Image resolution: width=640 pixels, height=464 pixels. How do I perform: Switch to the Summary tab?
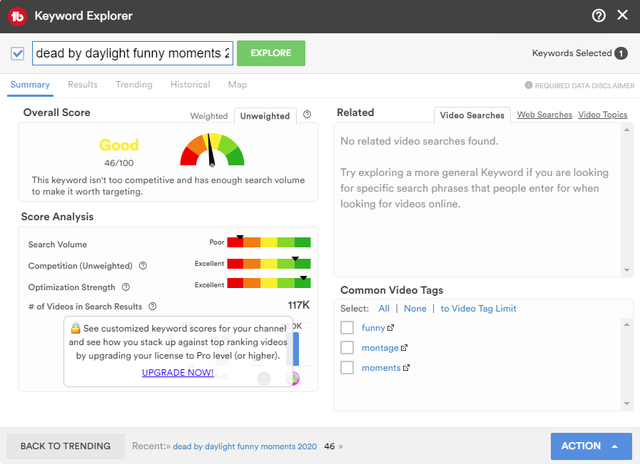30,84
